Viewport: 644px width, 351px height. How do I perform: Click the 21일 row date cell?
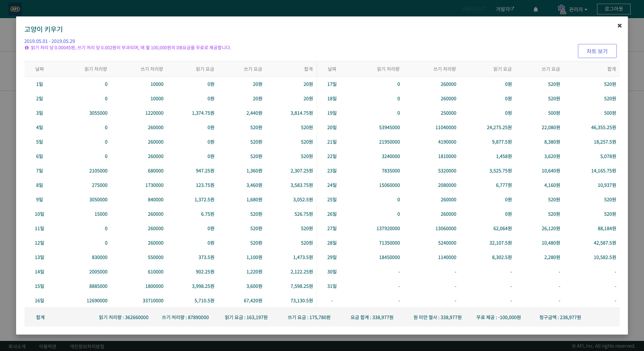(x=332, y=142)
